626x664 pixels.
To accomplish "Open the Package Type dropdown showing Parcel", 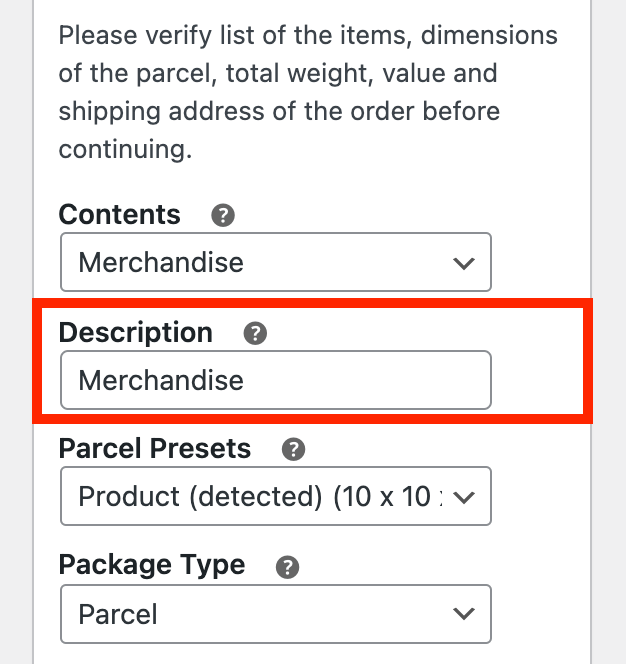I will 275,613.
